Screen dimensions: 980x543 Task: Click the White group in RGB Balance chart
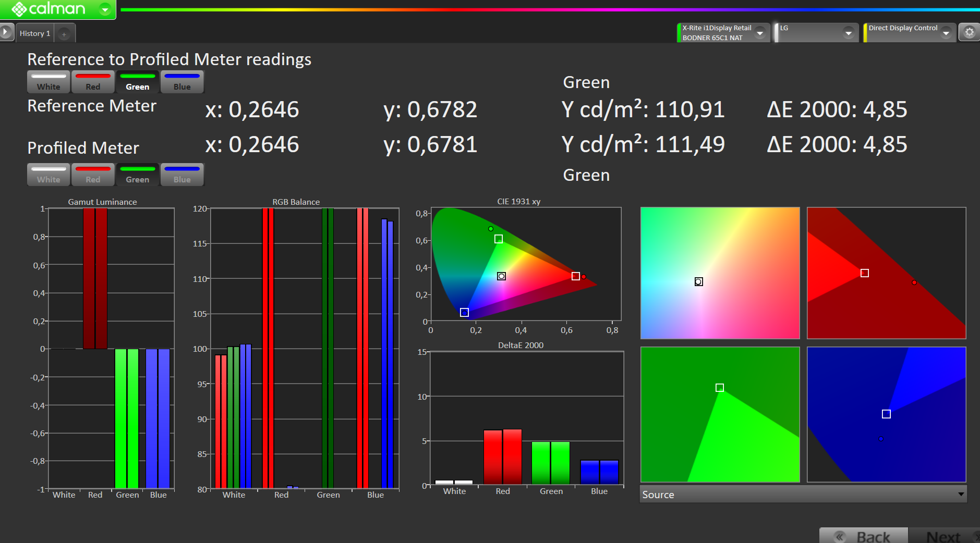tap(233, 416)
